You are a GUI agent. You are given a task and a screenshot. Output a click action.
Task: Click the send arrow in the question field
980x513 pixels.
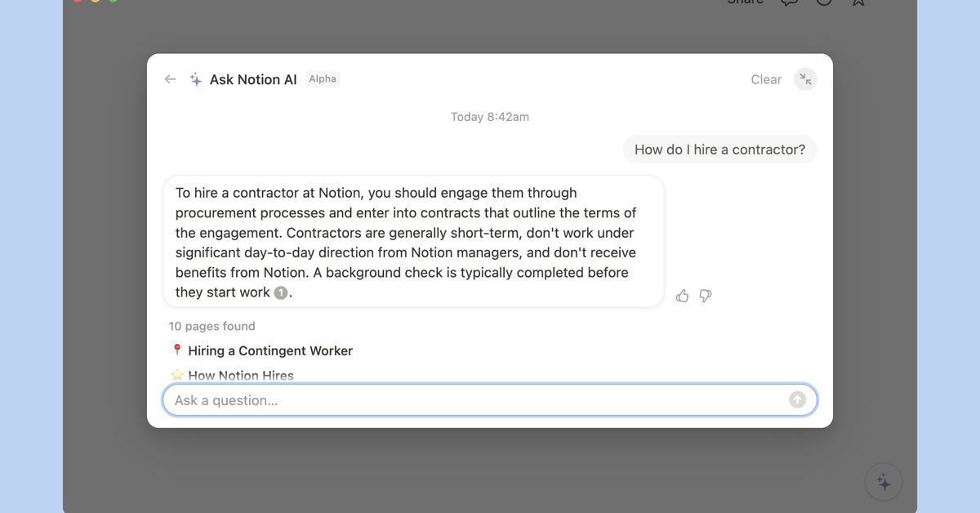[797, 399]
